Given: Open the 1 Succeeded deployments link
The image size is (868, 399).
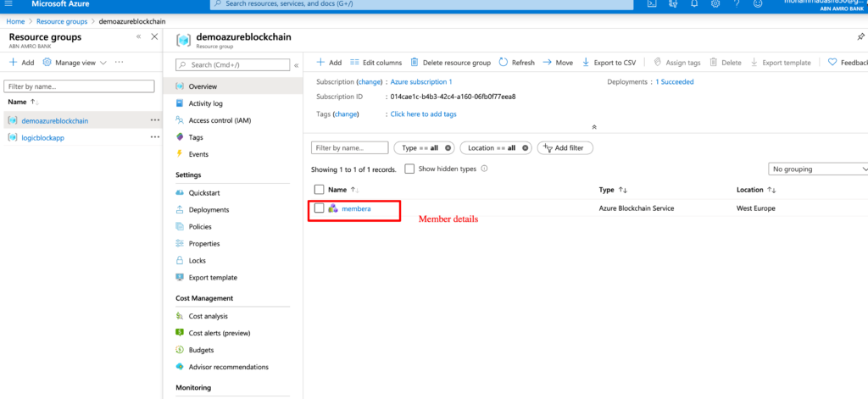Looking at the screenshot, I should (674, 82).
